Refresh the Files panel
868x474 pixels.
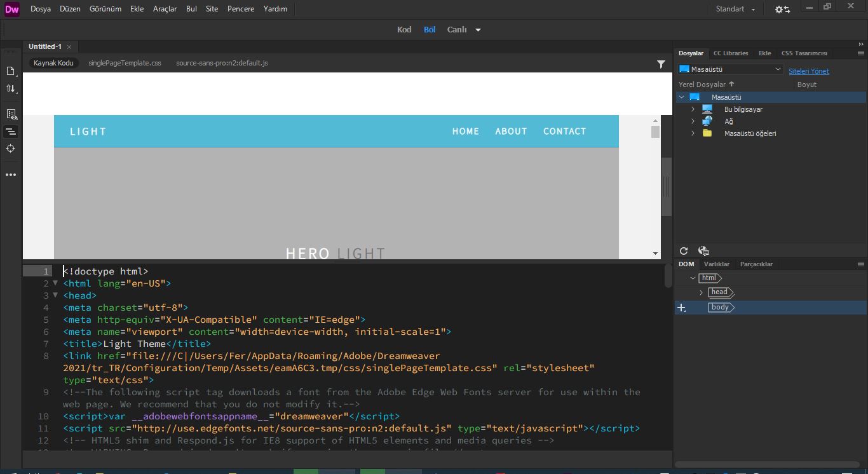pos(684,251)
